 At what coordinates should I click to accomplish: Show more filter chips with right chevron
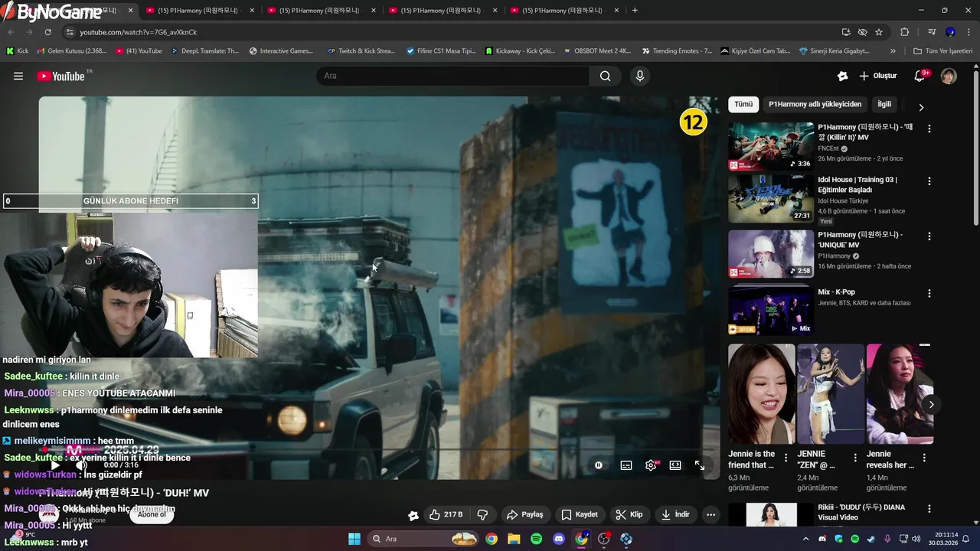(921, 107)
